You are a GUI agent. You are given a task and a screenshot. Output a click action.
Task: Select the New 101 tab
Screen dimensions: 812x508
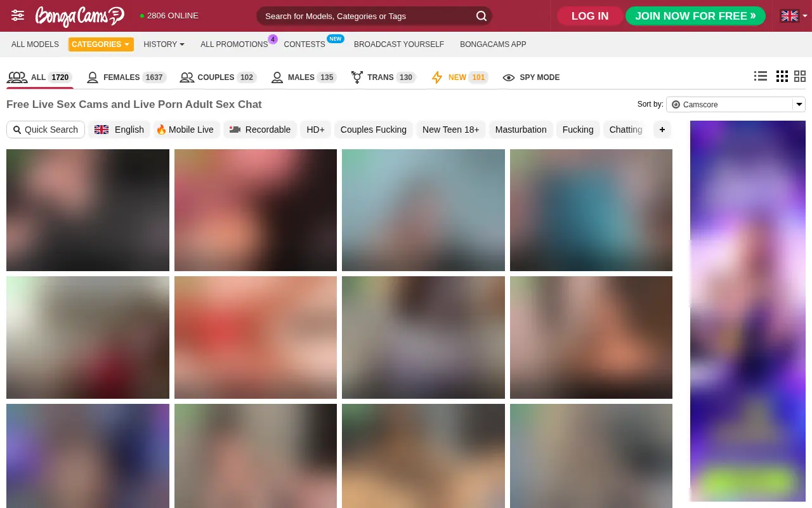pyautogui.click(x=460, y=77)
